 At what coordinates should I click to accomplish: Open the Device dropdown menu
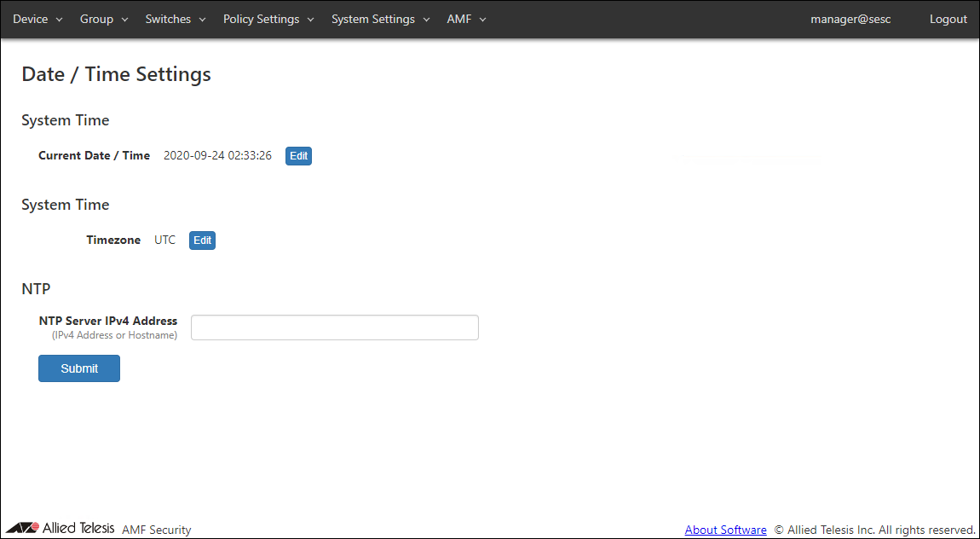tap(37, 19)
